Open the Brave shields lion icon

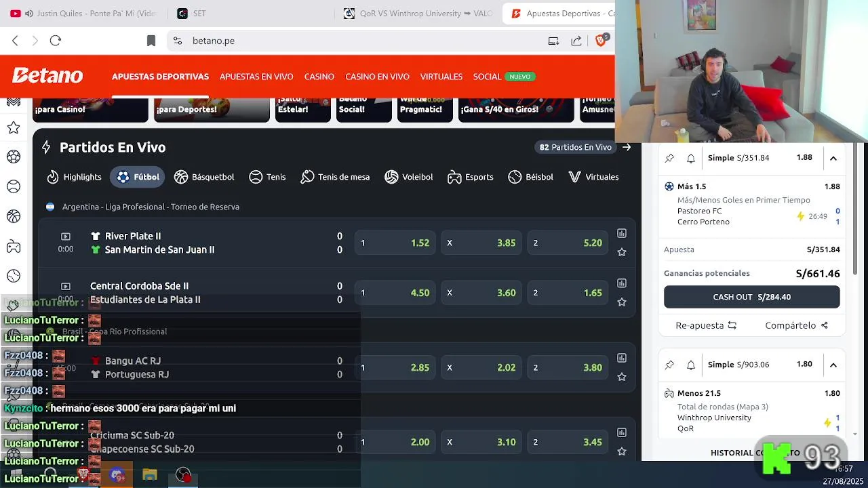pos(601,41)
